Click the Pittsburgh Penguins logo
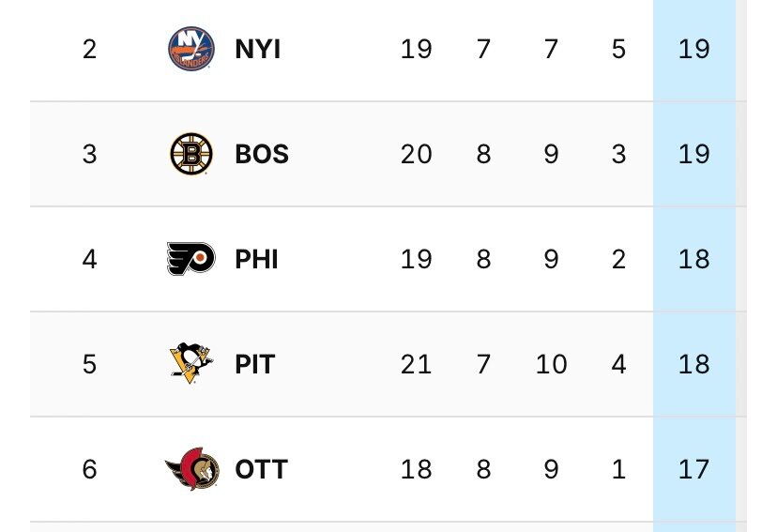 tap(191, 363)
